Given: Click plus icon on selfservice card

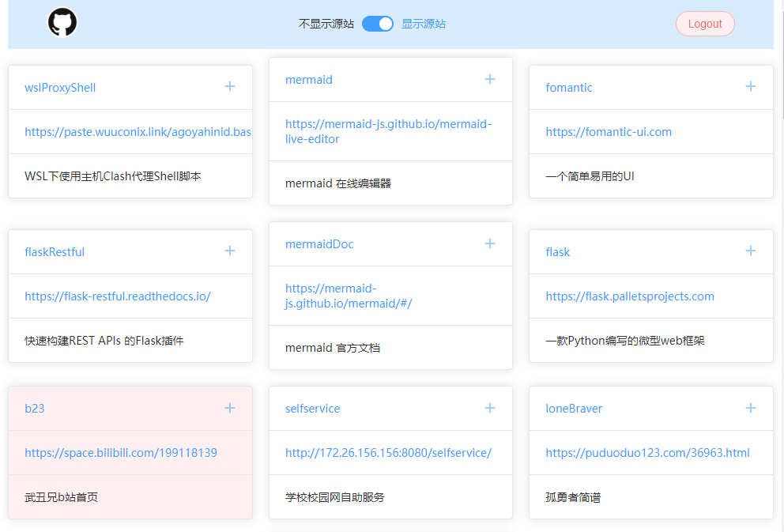Looking at the screenshot, I should pyautogui.click(x=490, y=408).
